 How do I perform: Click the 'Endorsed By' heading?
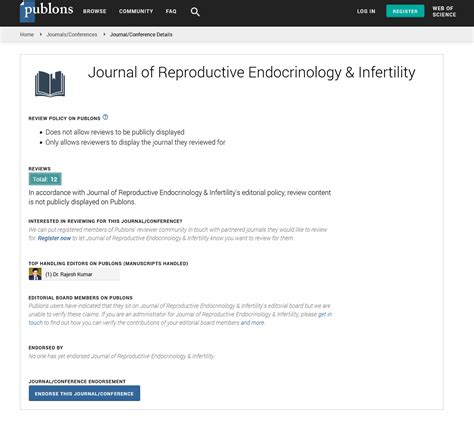pos(46,348)
